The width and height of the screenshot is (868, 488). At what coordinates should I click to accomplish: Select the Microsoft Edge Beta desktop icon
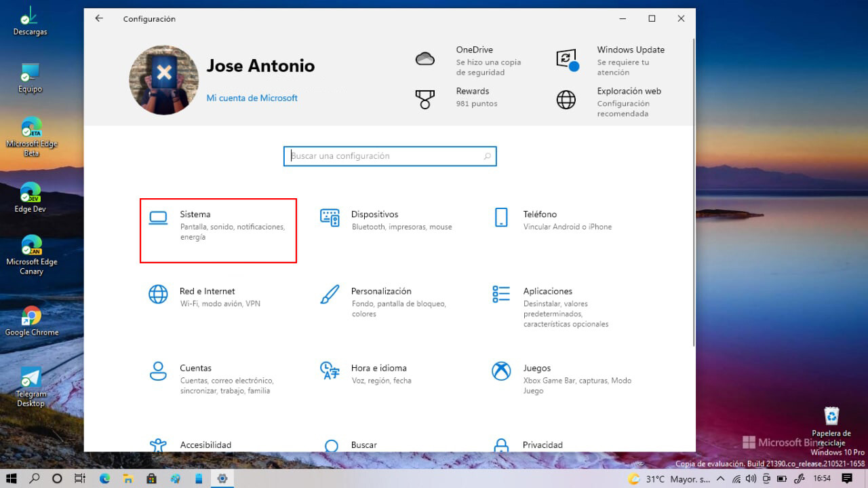coord(31,136)
